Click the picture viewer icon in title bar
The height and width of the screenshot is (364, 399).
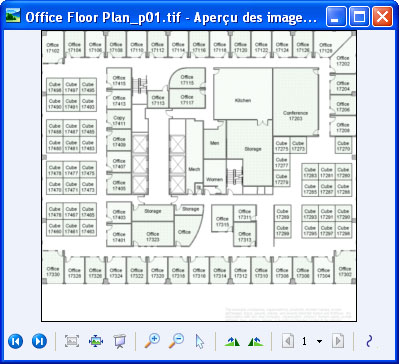pos(13,16)
